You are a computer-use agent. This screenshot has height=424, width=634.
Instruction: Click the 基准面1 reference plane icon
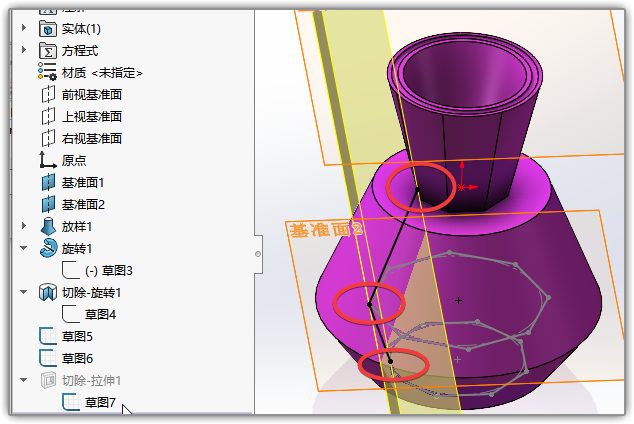[48, 182]
